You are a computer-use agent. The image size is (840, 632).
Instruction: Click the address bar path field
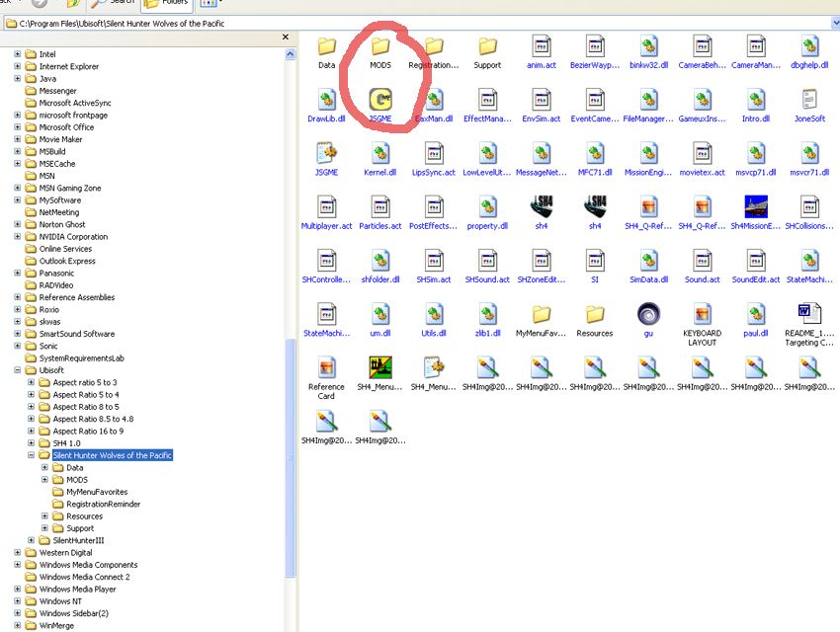point(418,24)
